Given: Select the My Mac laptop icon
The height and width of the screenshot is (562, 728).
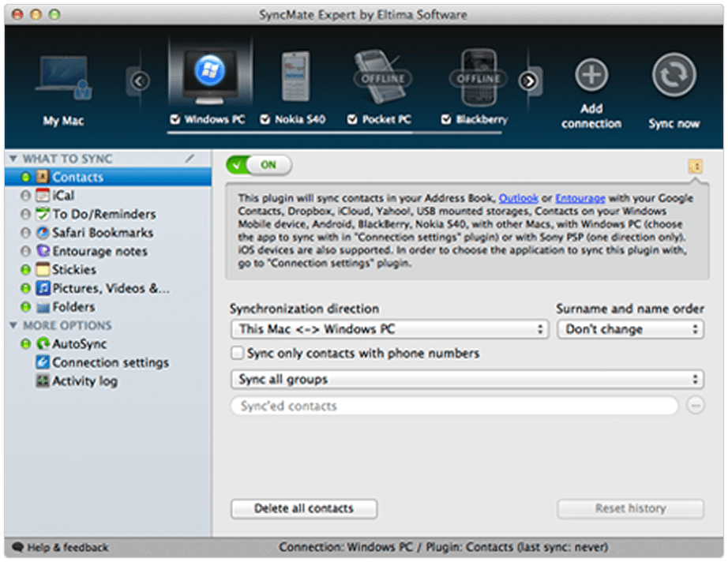Looking at the screenshot, I should tap(64, 77).
